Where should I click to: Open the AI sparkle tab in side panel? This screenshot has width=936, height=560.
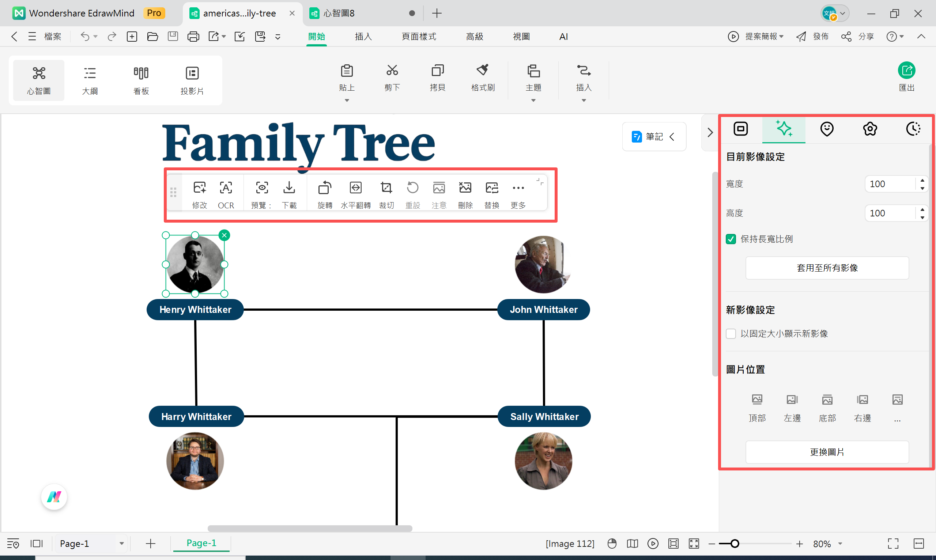coord(784,129)
